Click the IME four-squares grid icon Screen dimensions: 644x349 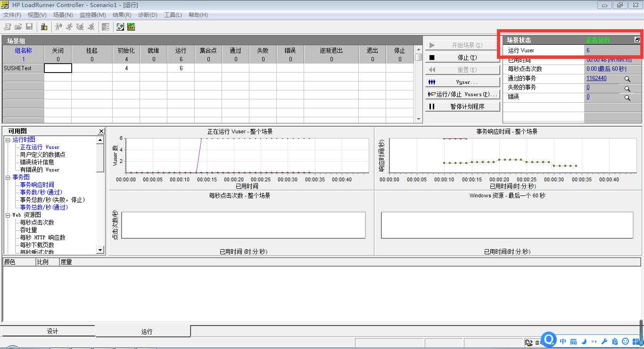(636, 341)
